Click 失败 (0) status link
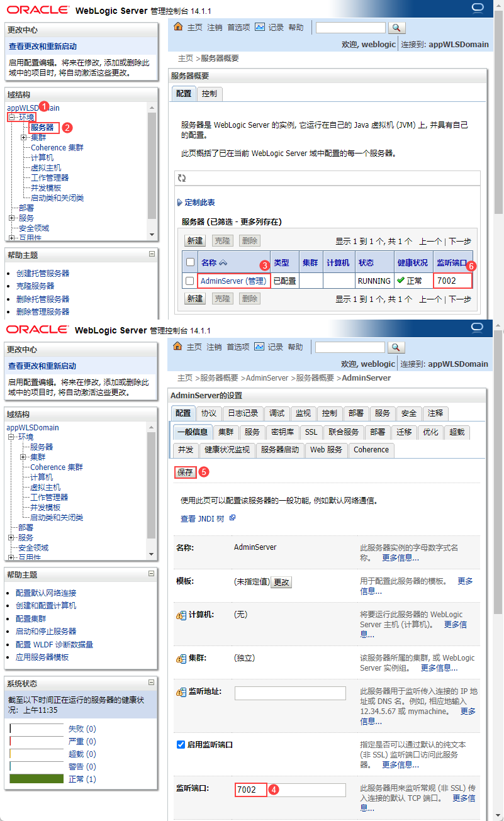 82,729
